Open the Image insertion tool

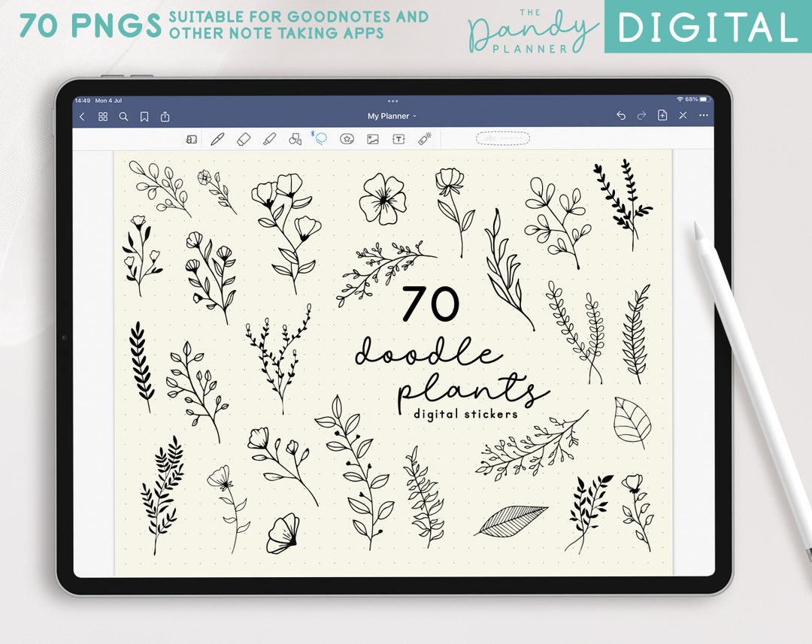(x=372, y=140)
